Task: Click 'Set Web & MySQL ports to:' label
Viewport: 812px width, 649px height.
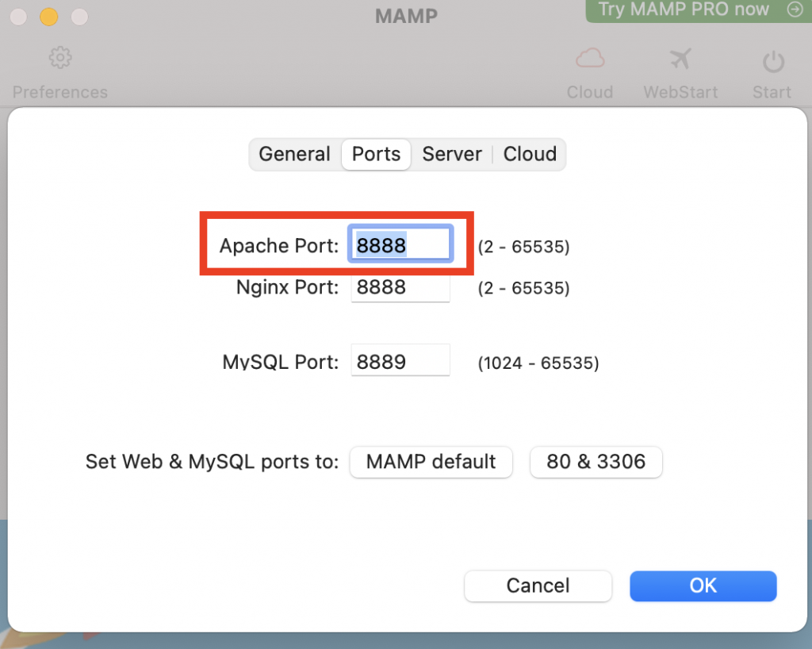Action: pos(212,462)
